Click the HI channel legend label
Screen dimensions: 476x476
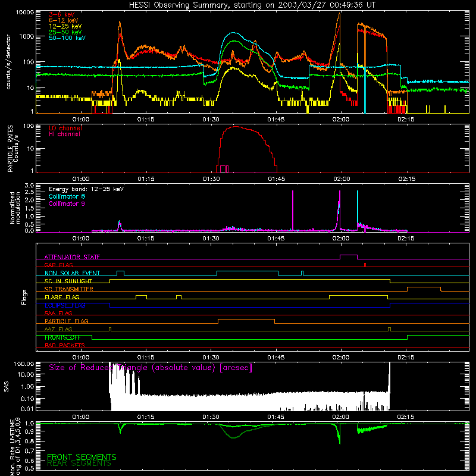point(64,134)
